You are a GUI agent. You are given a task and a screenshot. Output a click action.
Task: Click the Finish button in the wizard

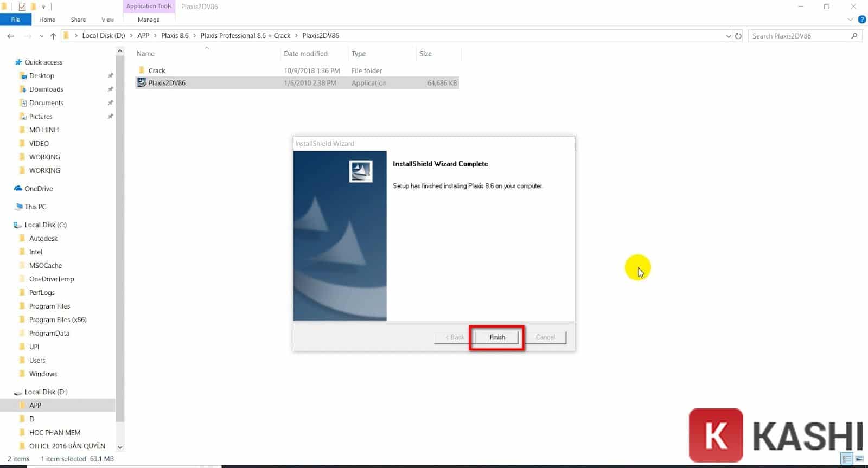(x=496, y=337)
